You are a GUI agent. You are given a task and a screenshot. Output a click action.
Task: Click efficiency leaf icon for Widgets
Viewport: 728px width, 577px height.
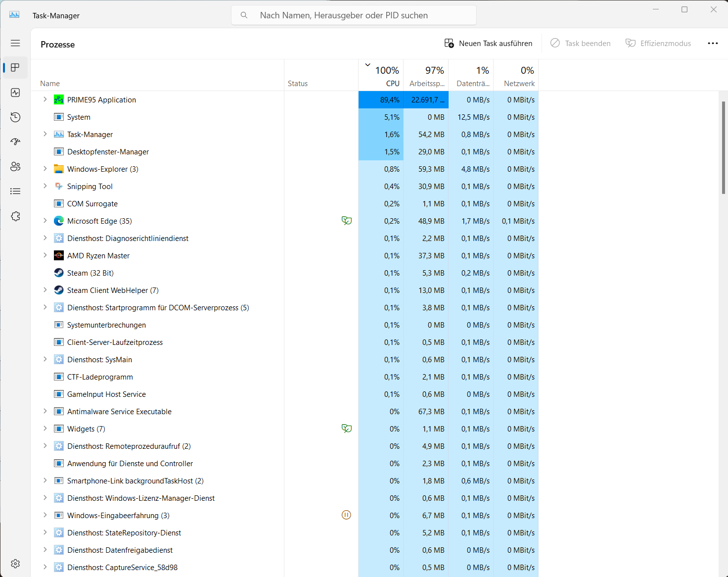[x=347, y=429]
